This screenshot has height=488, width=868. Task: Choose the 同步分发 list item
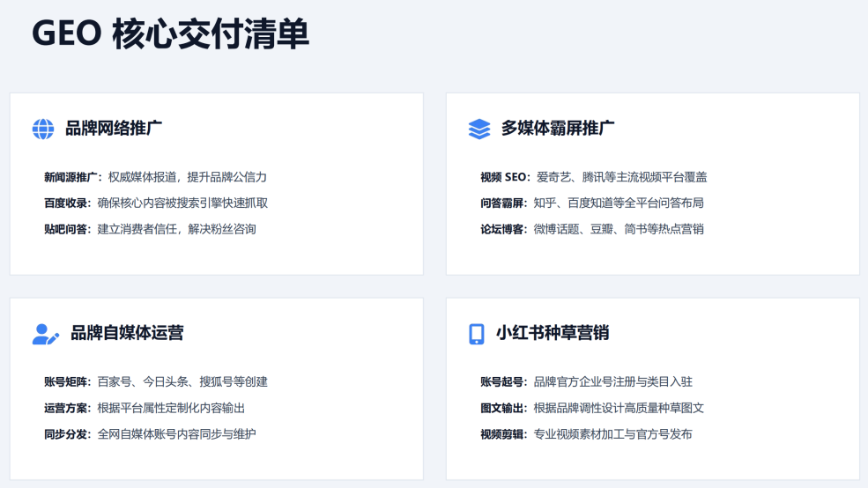coord(150,433)
